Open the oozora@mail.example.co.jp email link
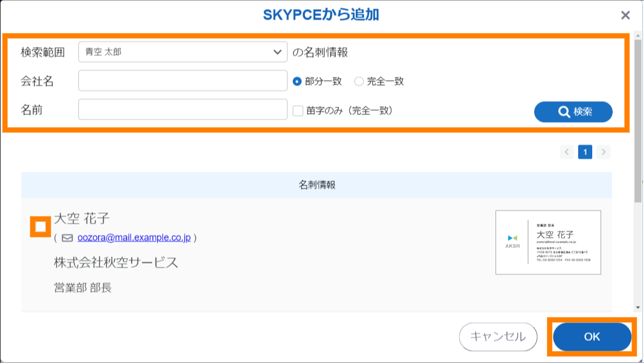Viewport: 644px width, 363px height. (x=134, y=237)
